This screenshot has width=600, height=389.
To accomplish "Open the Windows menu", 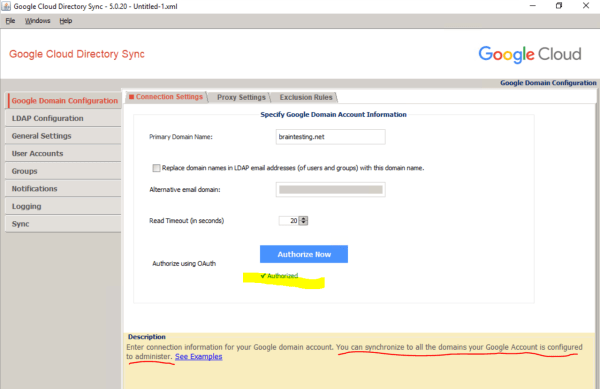I will (x=38, y=21).
